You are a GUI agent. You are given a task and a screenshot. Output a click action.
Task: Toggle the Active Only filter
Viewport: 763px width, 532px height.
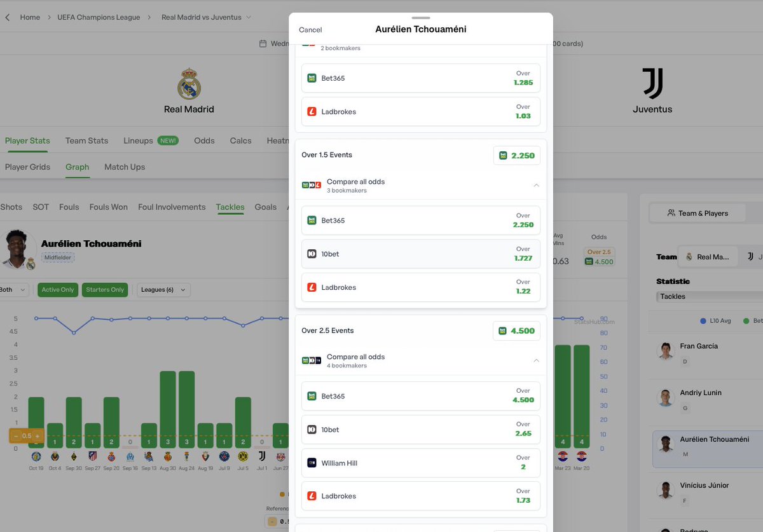(x=58, y=290)
